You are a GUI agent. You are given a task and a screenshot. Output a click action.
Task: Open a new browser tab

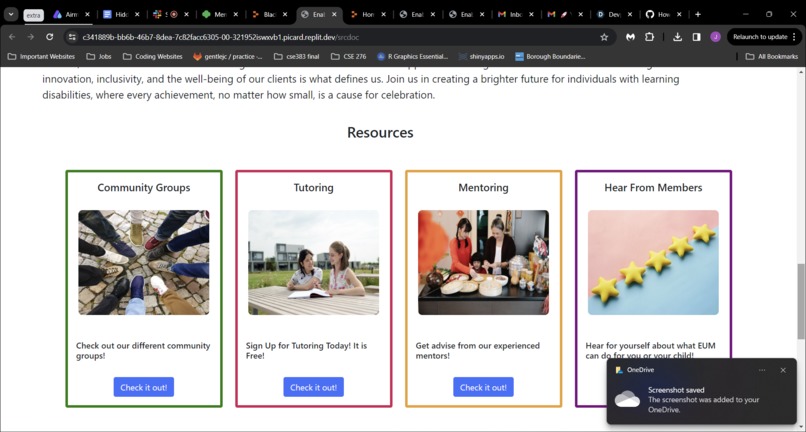point(698,14)
